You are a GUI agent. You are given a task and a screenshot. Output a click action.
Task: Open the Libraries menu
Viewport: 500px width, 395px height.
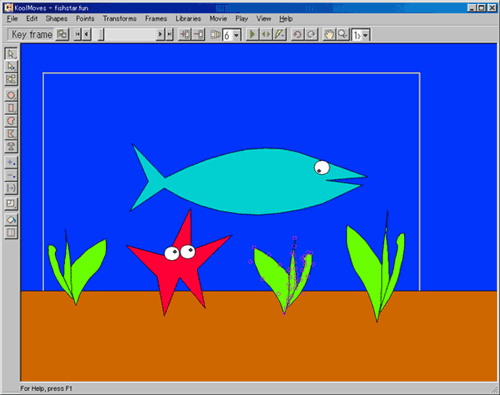[x=188, y=19]
